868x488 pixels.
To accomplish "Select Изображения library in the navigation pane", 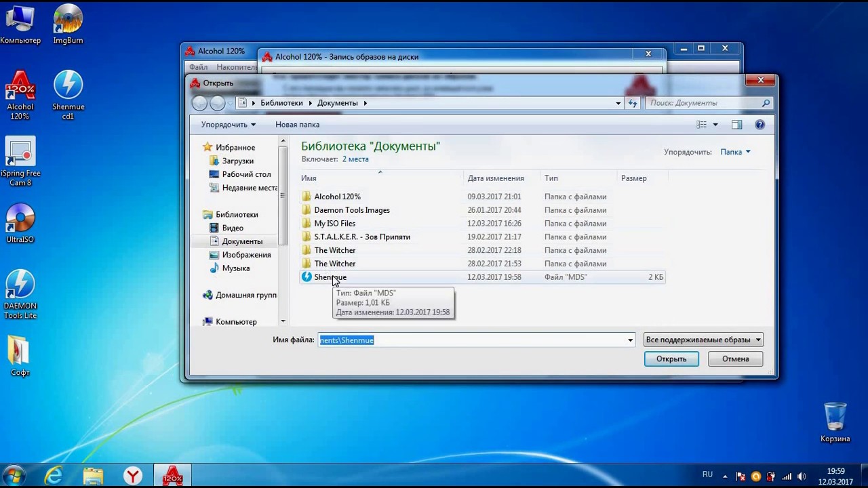I will tap(240, 255).
